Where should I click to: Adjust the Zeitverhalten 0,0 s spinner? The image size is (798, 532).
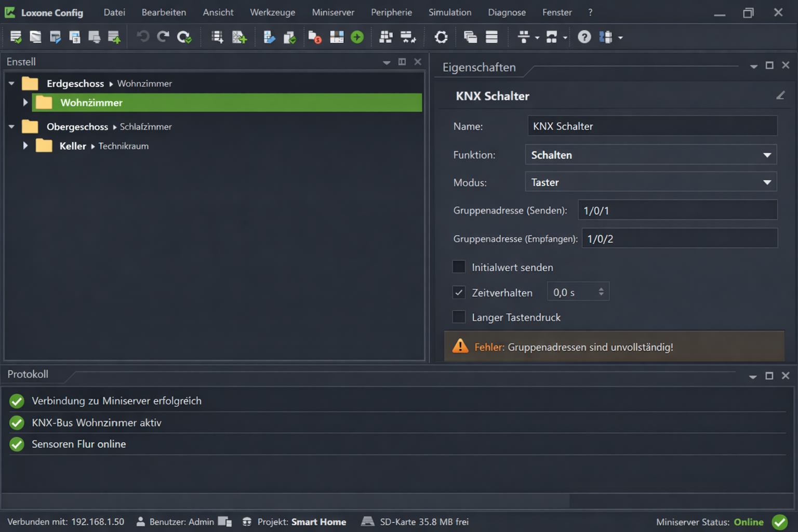601,292
